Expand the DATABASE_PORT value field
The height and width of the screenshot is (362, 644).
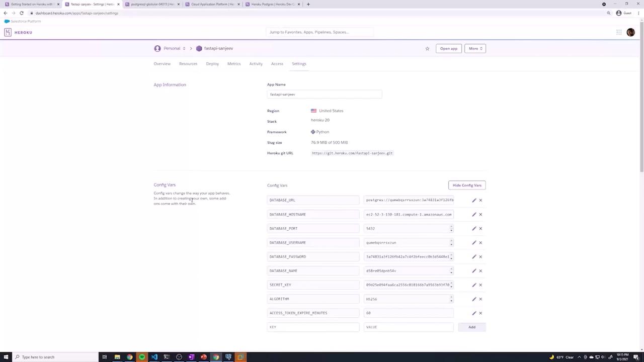451,228
